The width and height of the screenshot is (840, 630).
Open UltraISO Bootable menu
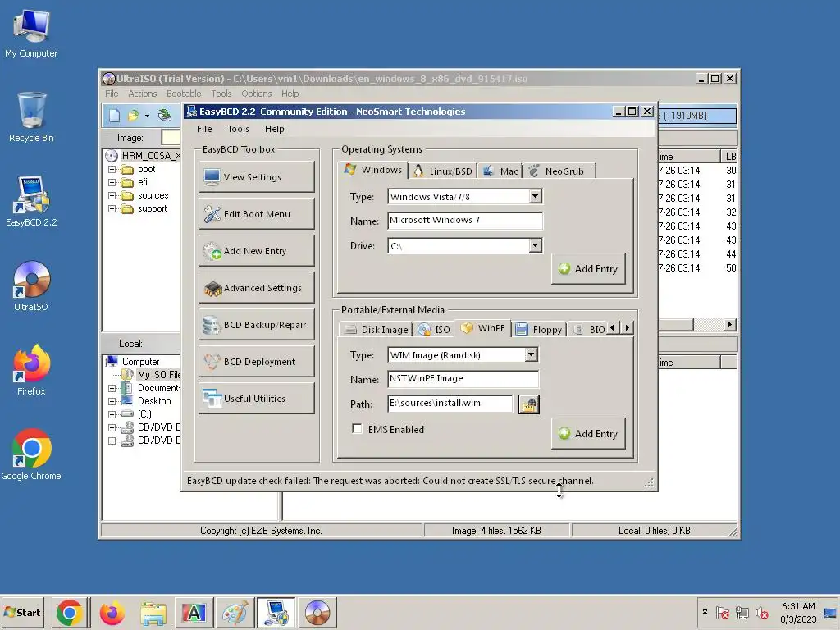184,94
